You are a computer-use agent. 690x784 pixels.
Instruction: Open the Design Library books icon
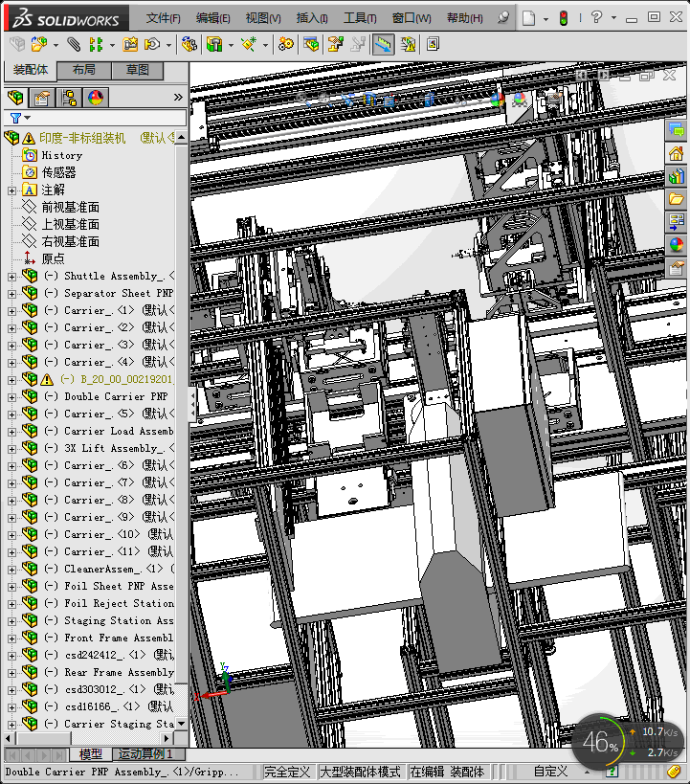point(676,176)
